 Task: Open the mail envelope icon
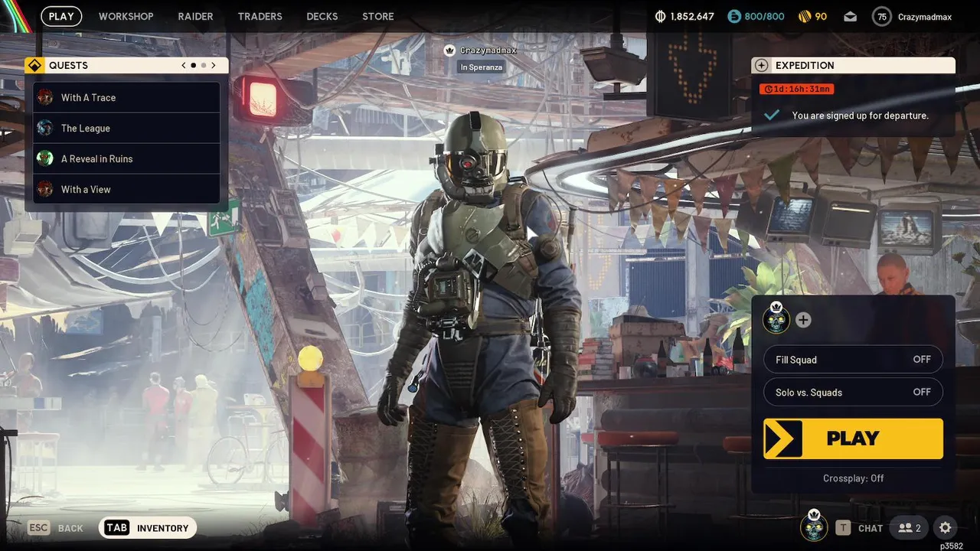coord(850,16)
